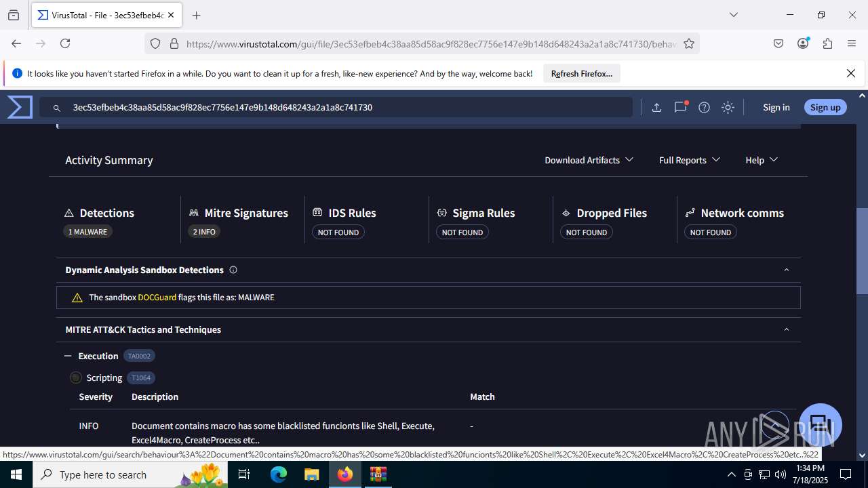This screenshot has width=868, height=488.
Task: Open the Firefox extensions icon
Action: point(827,43)
